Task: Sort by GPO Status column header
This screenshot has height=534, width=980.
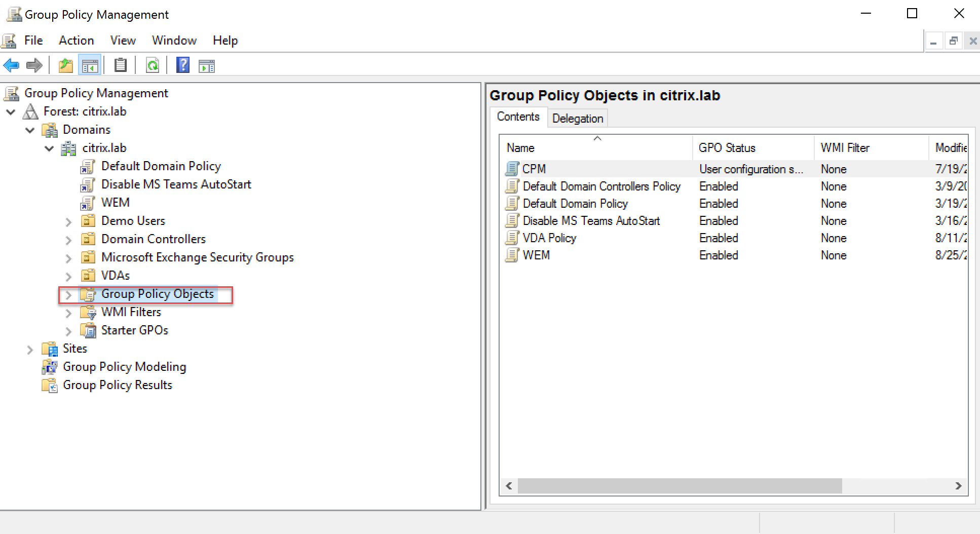Action: [x=727, y=148]
